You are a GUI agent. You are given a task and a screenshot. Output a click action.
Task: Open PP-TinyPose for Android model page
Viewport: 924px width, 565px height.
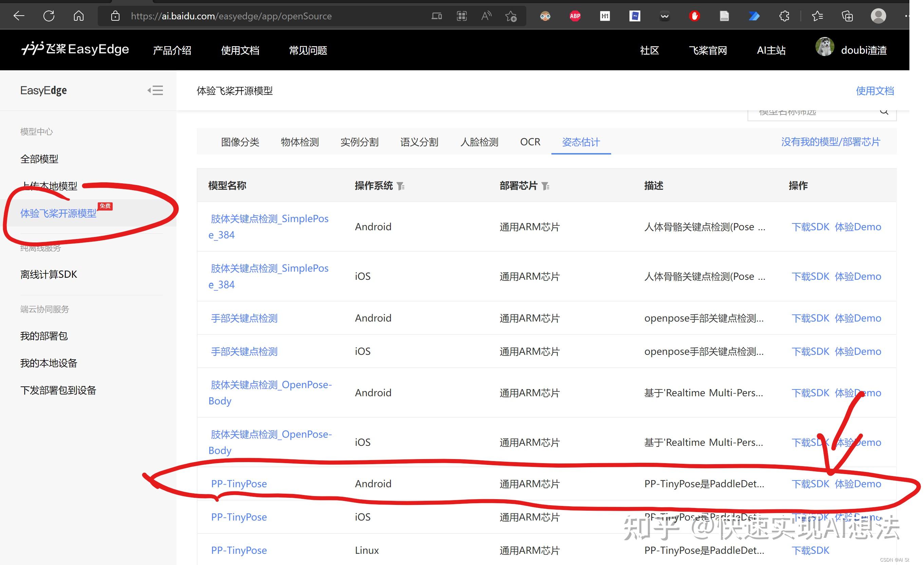point(239,484)
